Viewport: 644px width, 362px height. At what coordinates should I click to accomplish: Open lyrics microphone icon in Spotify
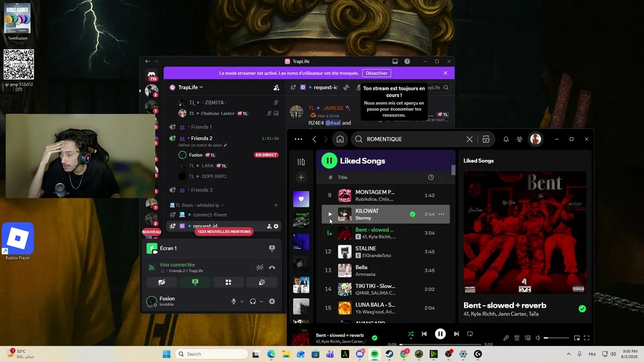coord(506,338)
